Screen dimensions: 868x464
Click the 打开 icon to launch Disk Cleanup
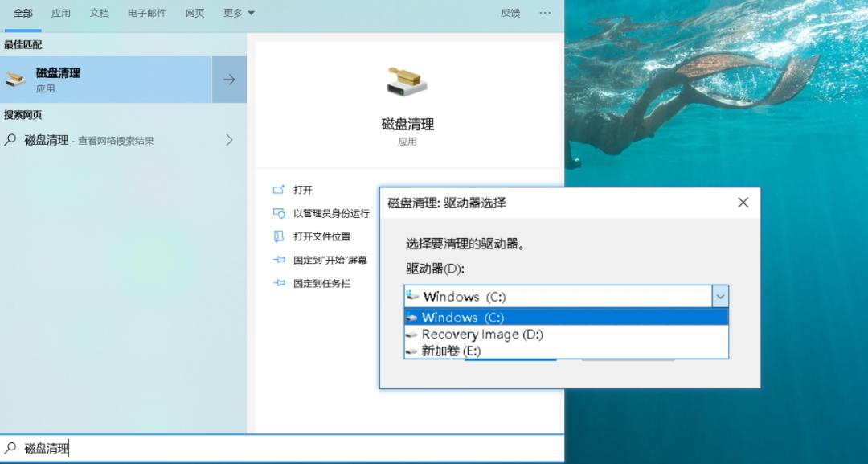click(277, 189)
